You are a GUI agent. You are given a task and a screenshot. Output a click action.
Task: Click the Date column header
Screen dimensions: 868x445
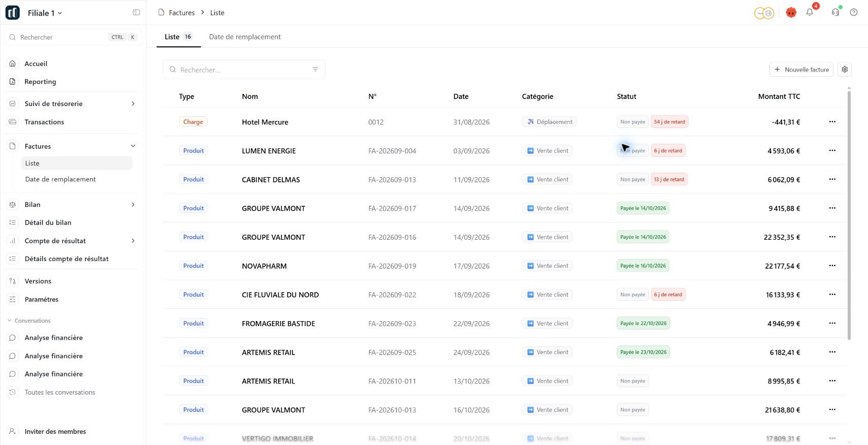[x=461, y=97]
